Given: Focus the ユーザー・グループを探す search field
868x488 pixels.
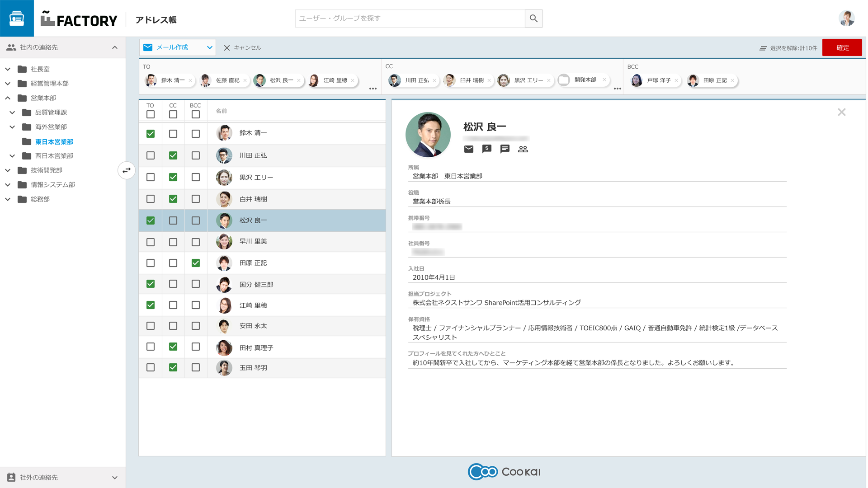Looking at the screenshot, I should pos(410,19).
